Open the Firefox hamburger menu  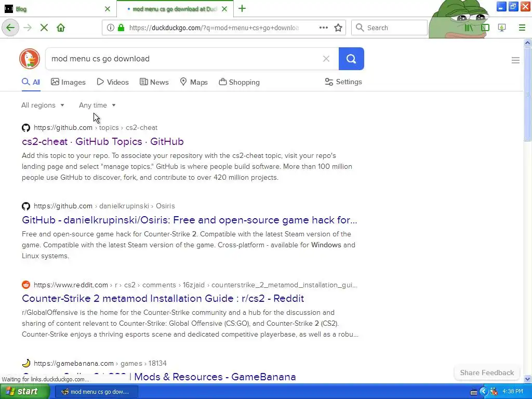522,28
